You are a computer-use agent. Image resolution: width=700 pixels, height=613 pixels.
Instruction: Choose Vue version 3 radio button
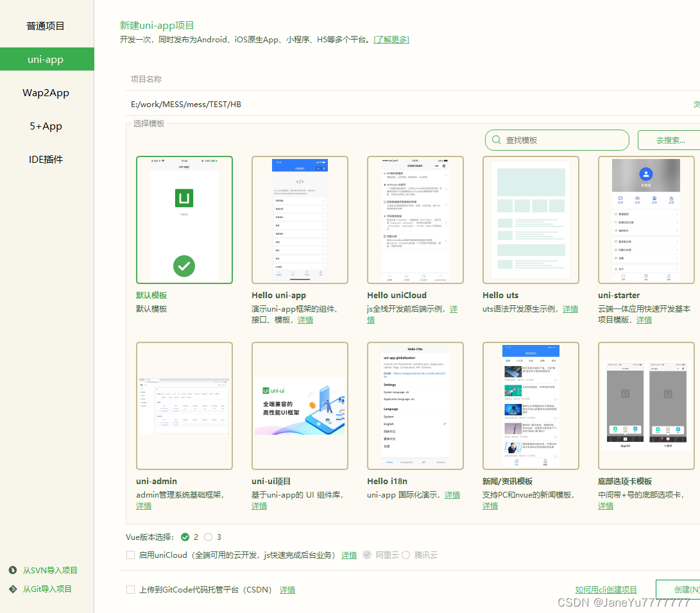(208, 537)
